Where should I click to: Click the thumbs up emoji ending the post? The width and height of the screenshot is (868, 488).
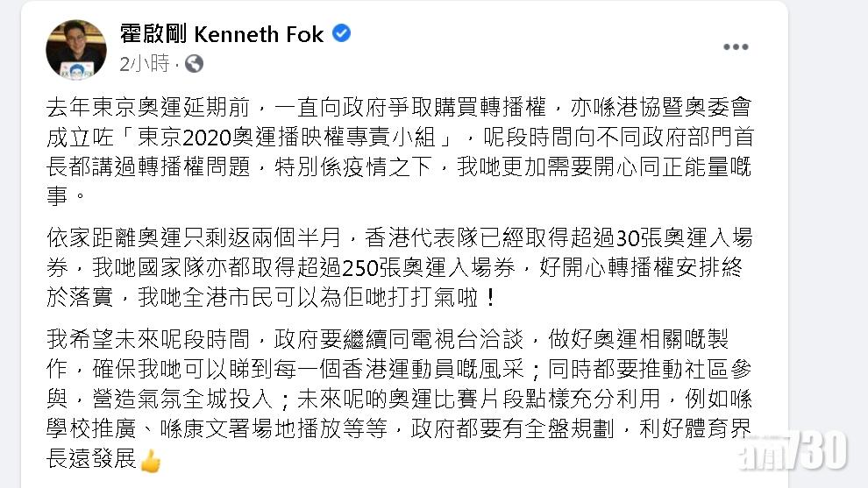151,457
